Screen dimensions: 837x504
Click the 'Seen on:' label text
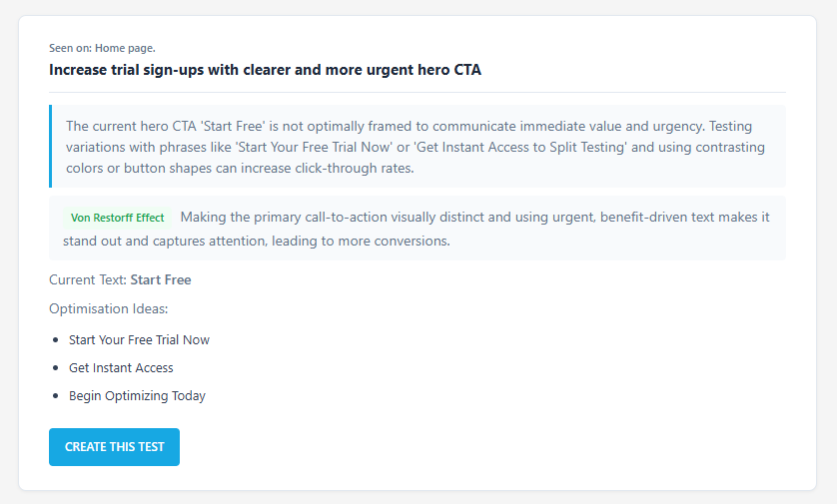pyautogui.click(x=70, y=48)
